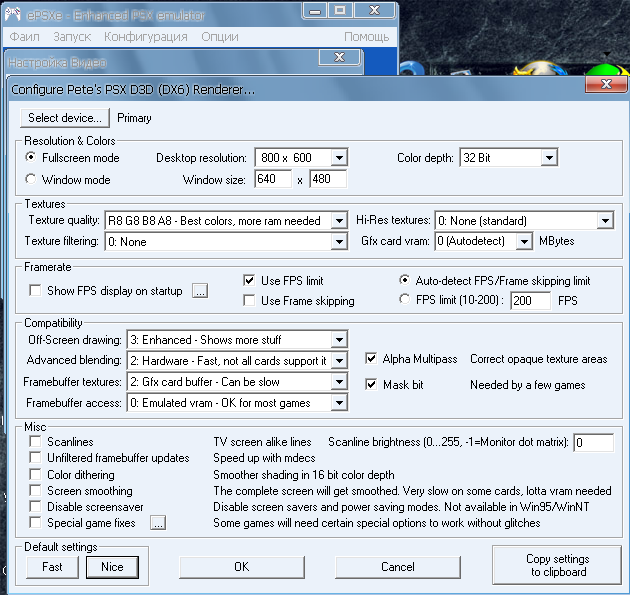Select Window mode radio button
Viewport: 630px width, 595px height.
(x=31, y=179)
